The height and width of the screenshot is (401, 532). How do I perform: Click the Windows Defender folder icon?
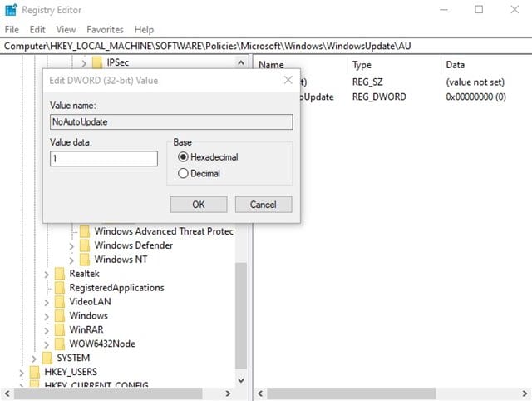point(85,245)
